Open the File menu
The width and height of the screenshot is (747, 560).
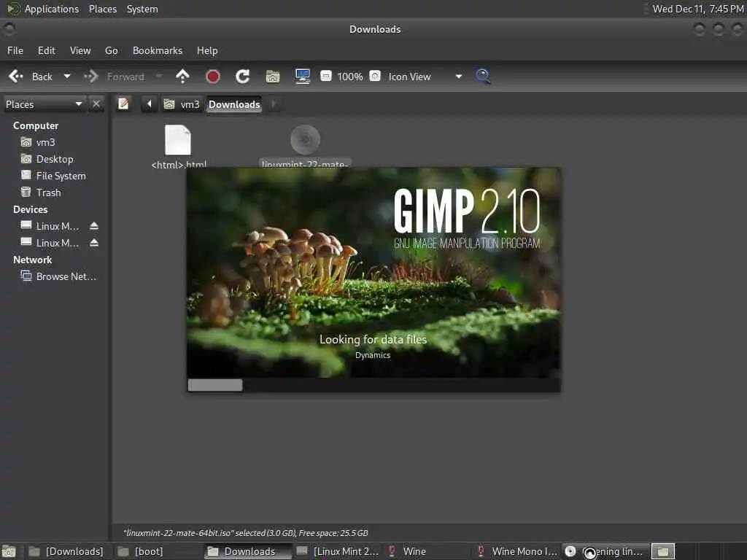tap(15, 50)
